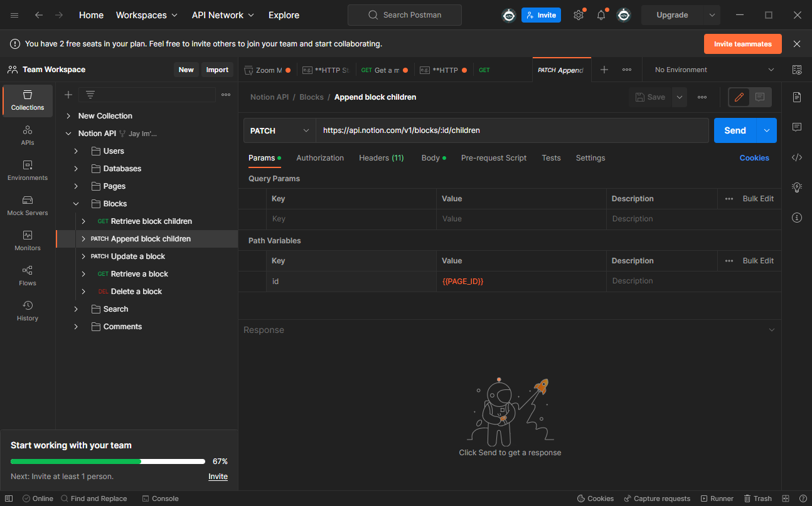
Task: Open Documentation icon in right sidebar
Action: click(x=797, y=97)
